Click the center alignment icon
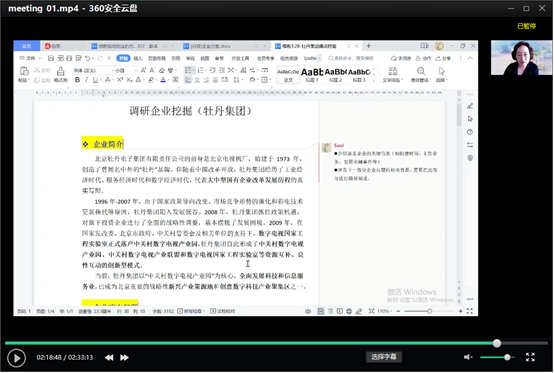Image resolution: width=554 pixels, height=373 pixels. tap(197, 80)
